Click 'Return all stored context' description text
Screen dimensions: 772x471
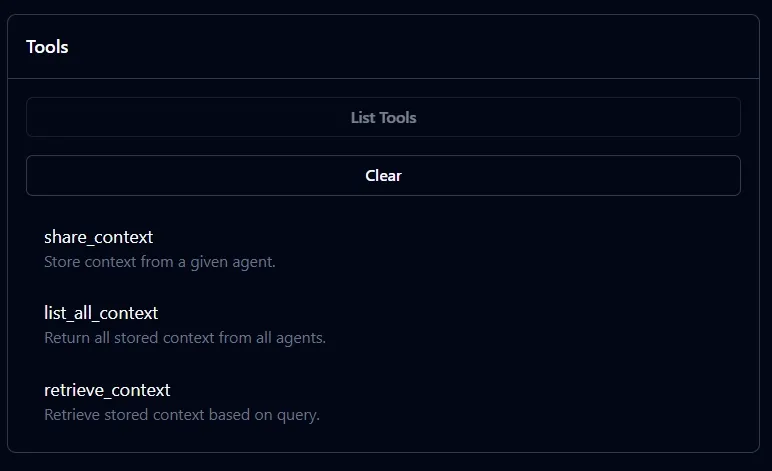(x=185, y=338)
